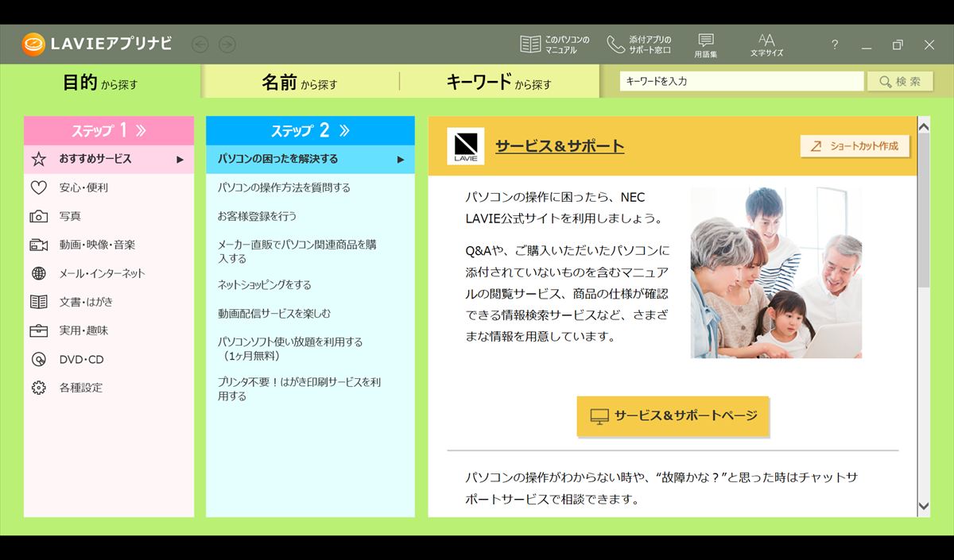Select 安心・便利 category text
Image resolution: width=954 pixels, height=560 pixels.
click(x=83, y=187)
